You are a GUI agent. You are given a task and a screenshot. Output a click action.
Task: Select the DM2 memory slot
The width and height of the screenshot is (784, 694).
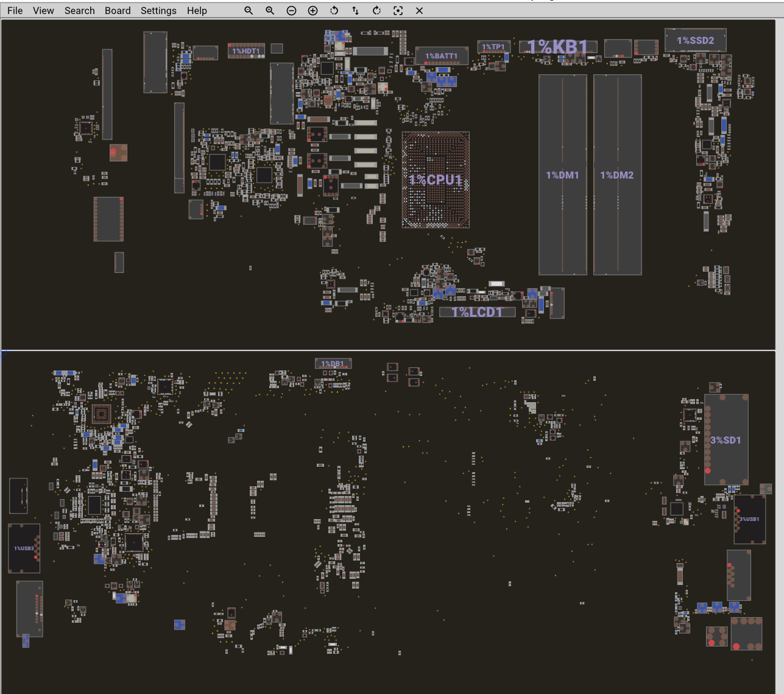[617, 175]
